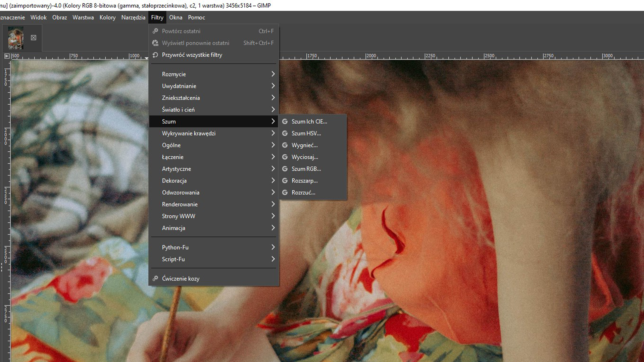This screenshot has height=362, width=644.
Task: Click the GEGL icon beside Wygnieć
Action: pos(285,145)
